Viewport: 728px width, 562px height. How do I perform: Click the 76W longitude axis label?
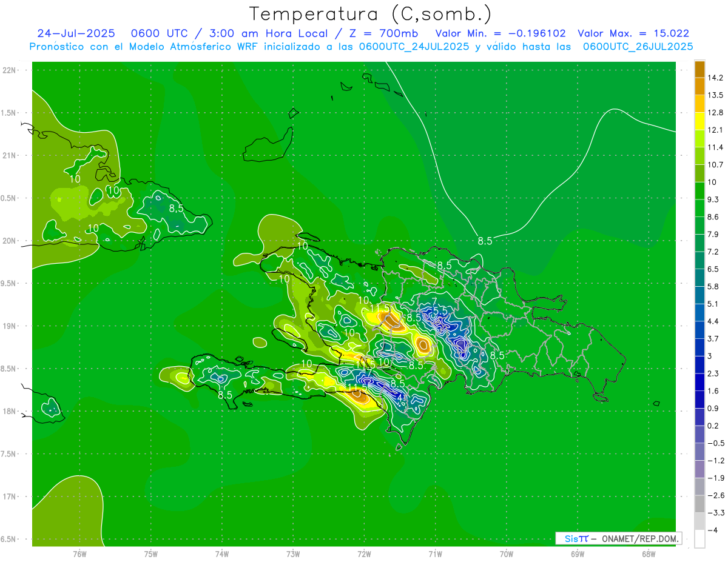coord(79,554)
